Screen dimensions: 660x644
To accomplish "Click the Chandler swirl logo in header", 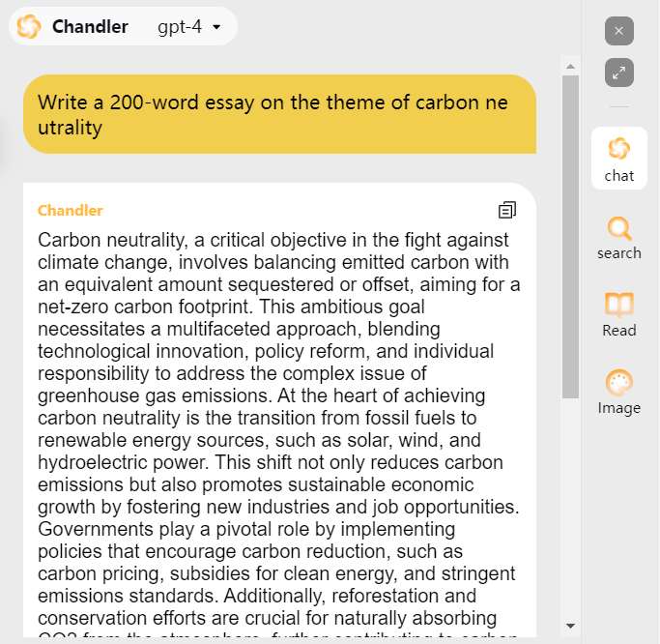I will point(29,27).
